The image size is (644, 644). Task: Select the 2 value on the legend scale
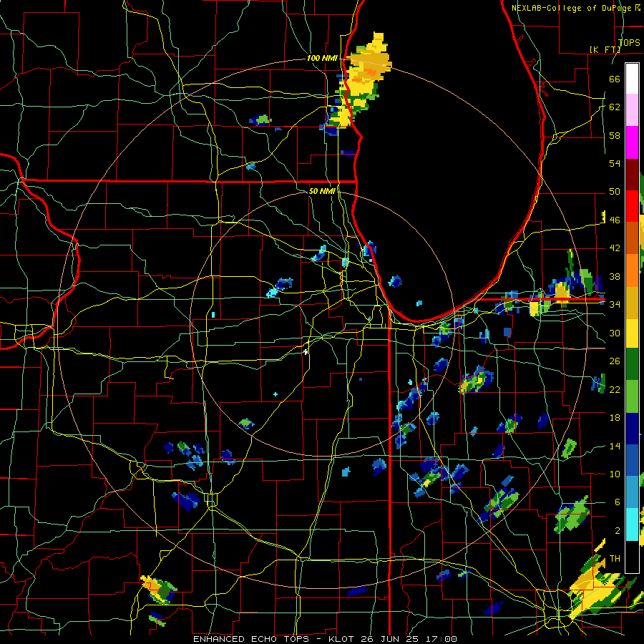618,531
